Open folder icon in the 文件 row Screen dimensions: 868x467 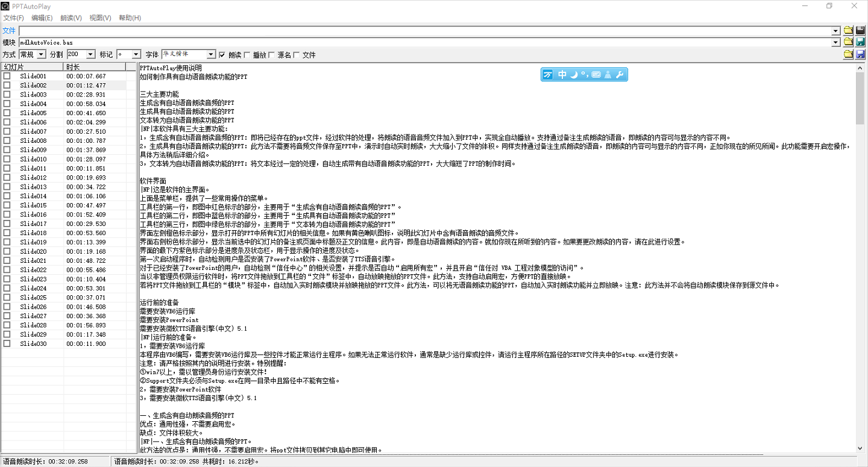click(x=848, y=30)
